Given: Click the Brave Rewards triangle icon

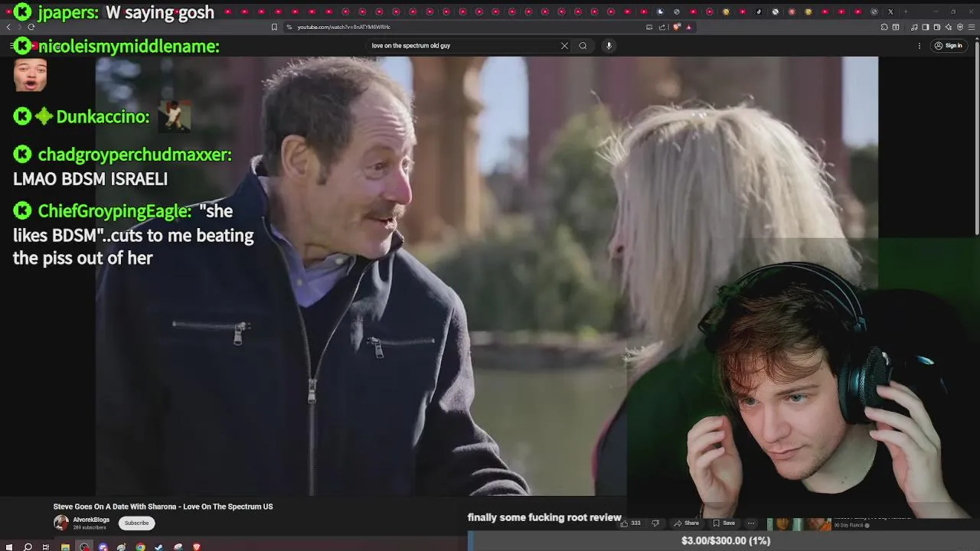Looking at the screenshot, I should tap(688, 27).
